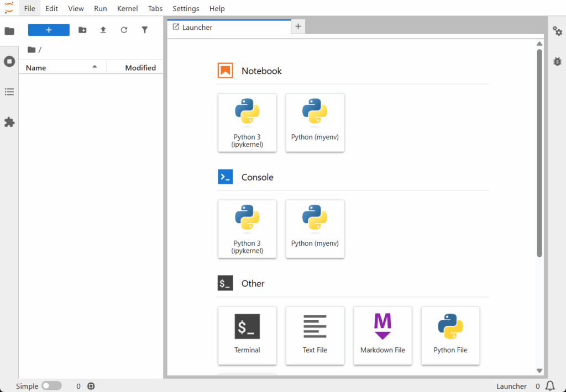Open the File Browser sidebar panel

9,31
